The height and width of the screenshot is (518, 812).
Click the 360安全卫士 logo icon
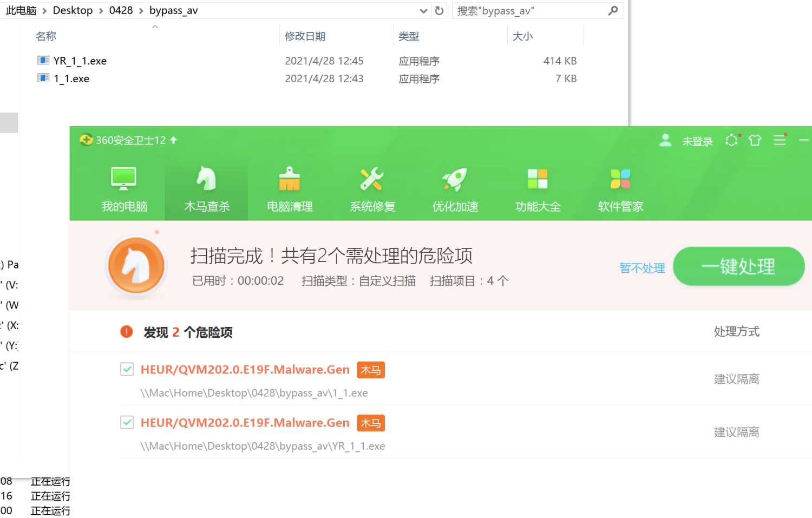pos(86,140)
